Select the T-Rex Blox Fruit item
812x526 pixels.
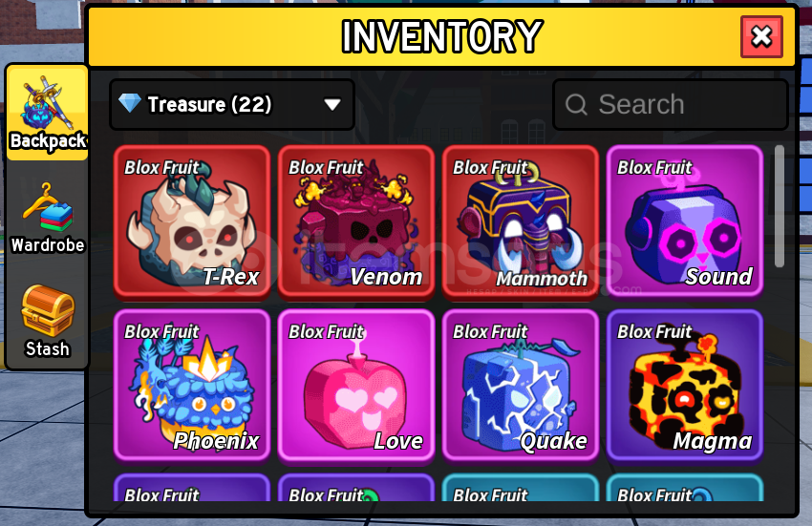tap(192, 222)
